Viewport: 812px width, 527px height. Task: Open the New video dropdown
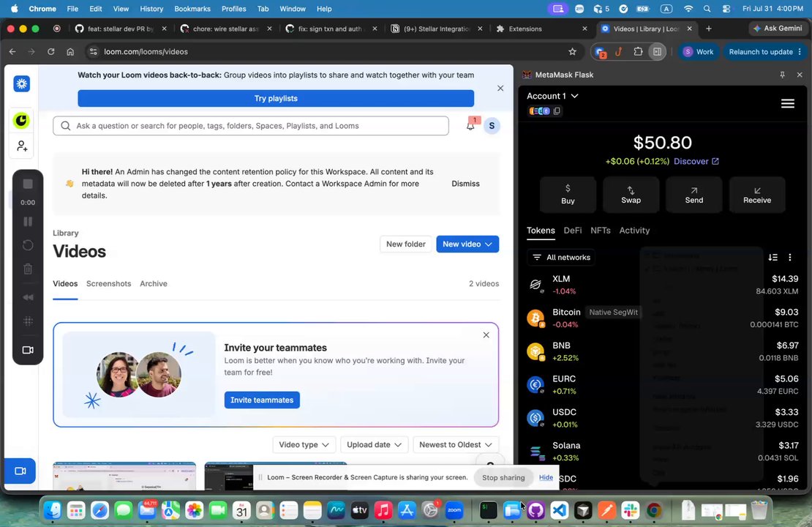pyautogui.click(x=467, y=244)
